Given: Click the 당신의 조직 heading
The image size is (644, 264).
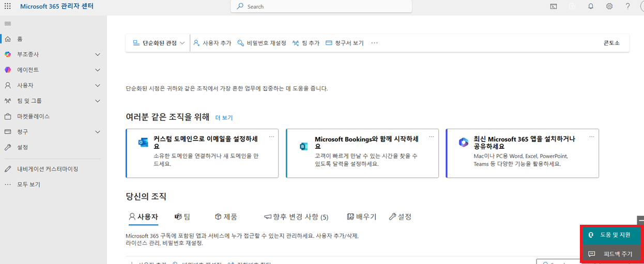Looking at the screenshot, I should pos(146,197).
